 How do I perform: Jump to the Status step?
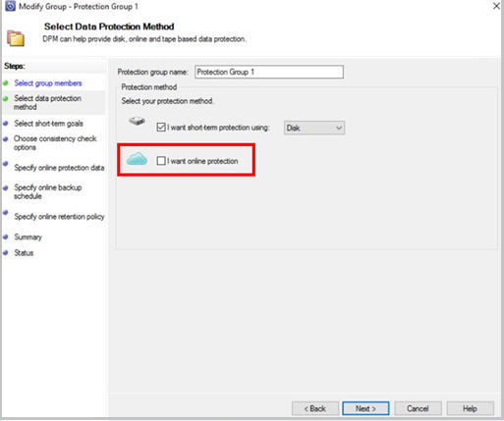[24, 253]
